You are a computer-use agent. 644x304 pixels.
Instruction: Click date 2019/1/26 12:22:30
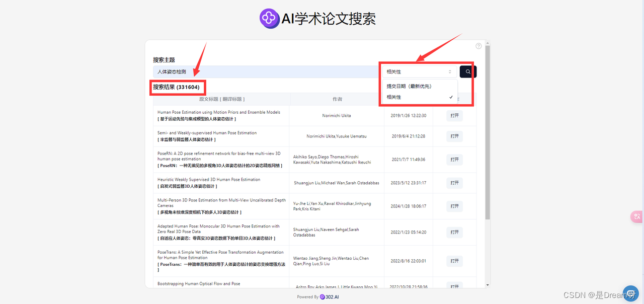(409, 116)
